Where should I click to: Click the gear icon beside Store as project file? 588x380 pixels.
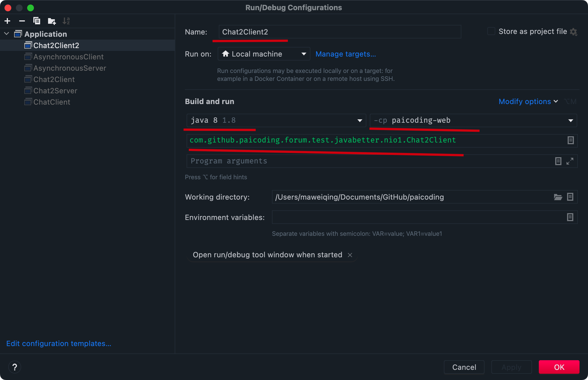click(574, 32)
